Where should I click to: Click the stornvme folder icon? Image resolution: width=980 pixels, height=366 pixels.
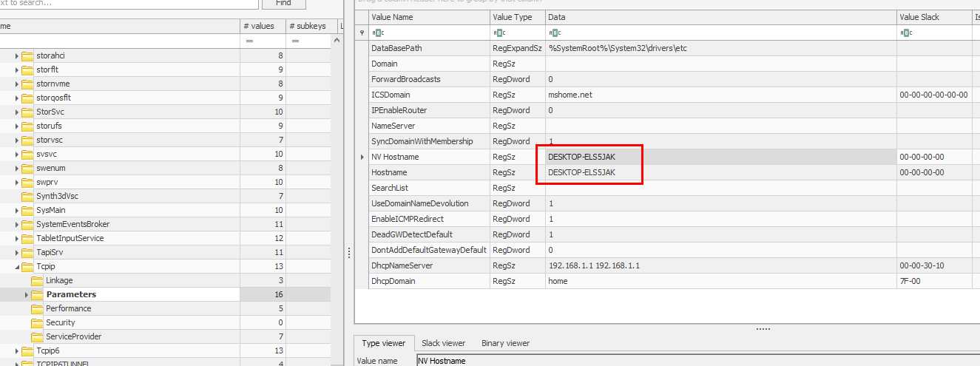pos(27,84)
